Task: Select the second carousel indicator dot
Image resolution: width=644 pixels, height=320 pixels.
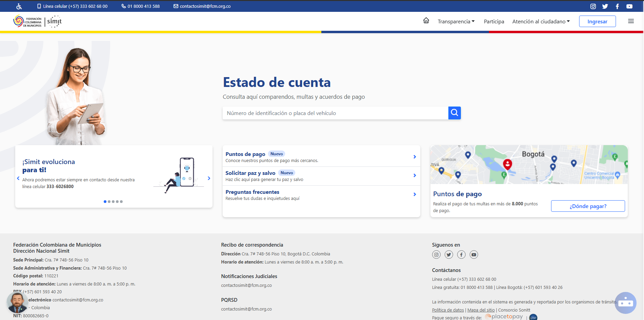Action: (109, 201)
